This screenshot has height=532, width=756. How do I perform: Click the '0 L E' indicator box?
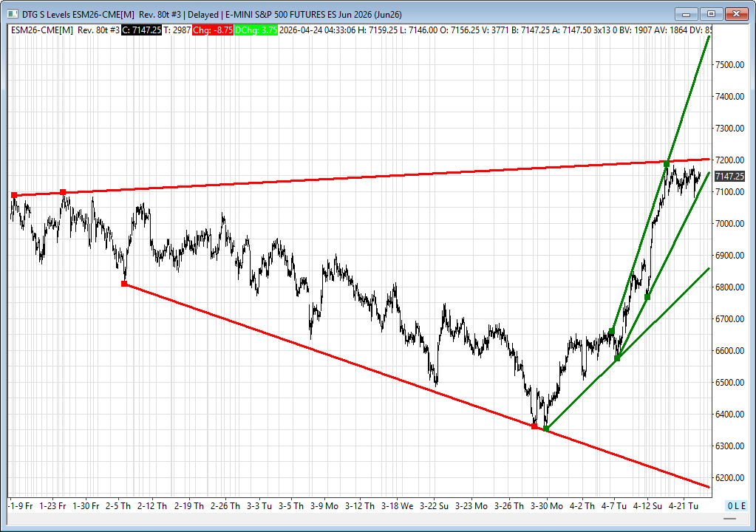(x=737, y=506)
